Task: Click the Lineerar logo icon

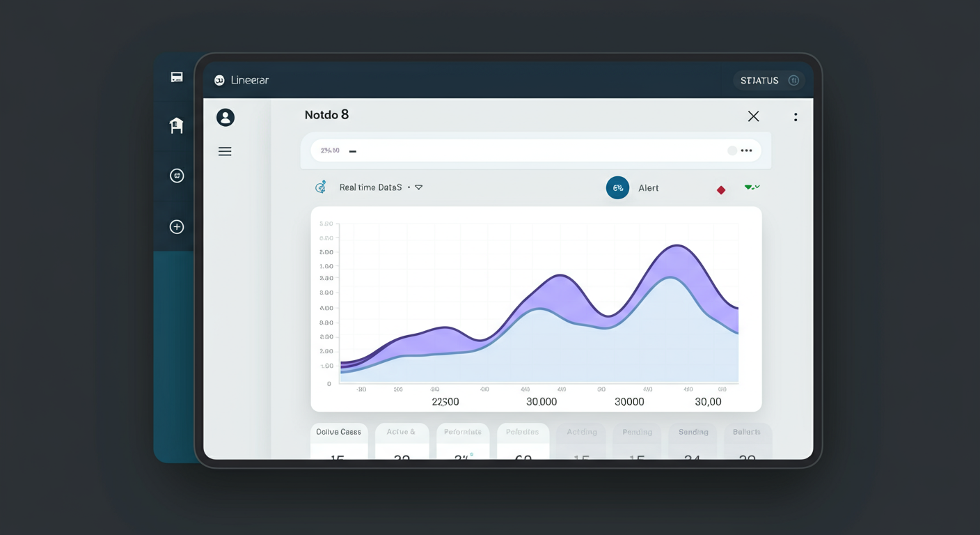Action: click(219, 80)
